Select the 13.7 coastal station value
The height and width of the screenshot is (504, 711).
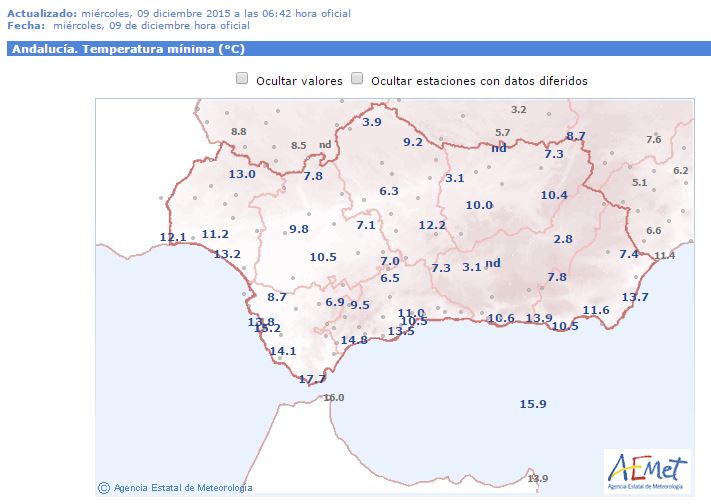(635, 297)
